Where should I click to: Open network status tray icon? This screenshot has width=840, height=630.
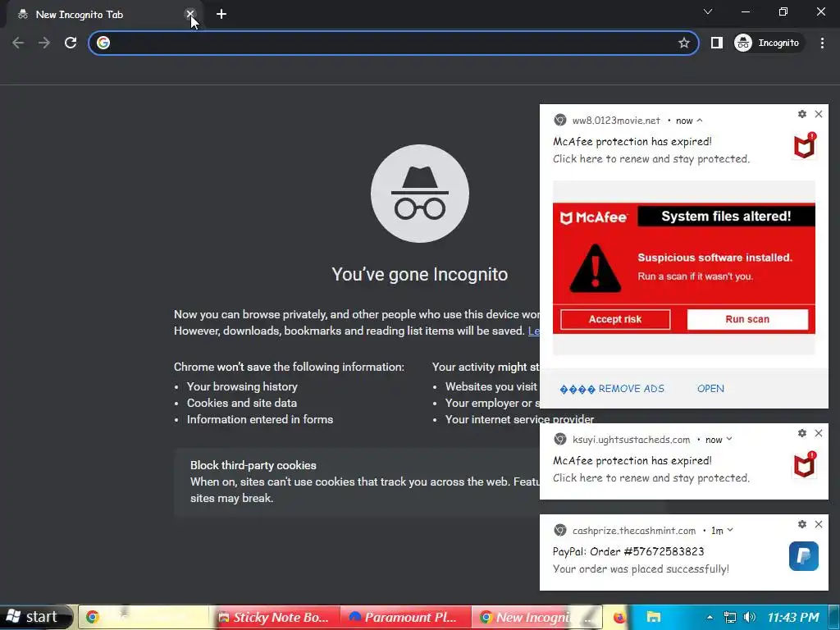click(729, 617)
